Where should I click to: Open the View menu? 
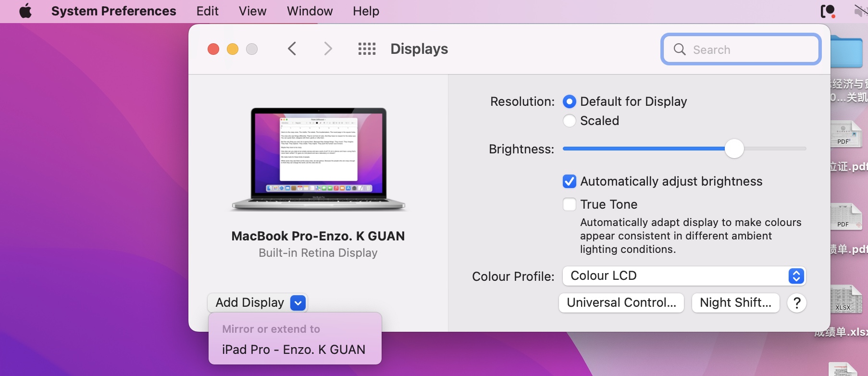(253, 11)
